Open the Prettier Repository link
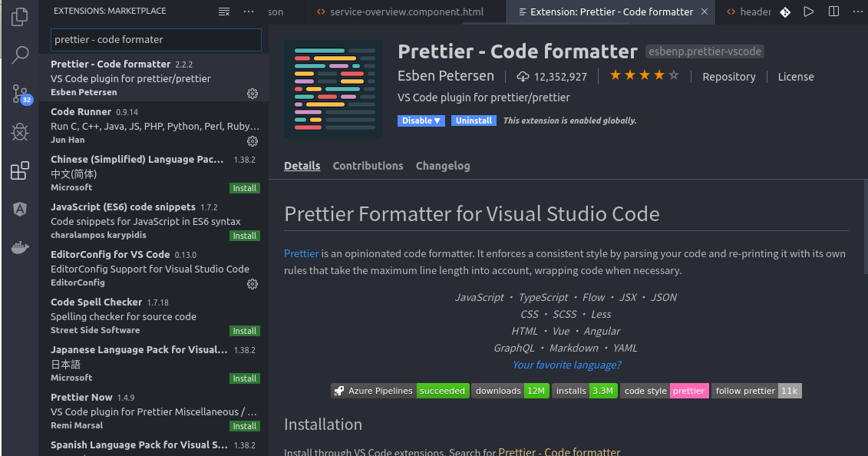The height and width of the screenshot is (456, 868). click(x=728, y=77)
